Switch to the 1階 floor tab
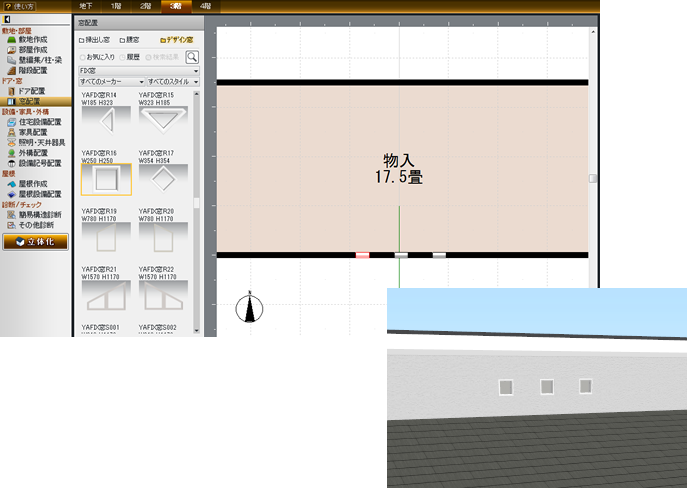687x488 pixels. click(x=116, y=6)
